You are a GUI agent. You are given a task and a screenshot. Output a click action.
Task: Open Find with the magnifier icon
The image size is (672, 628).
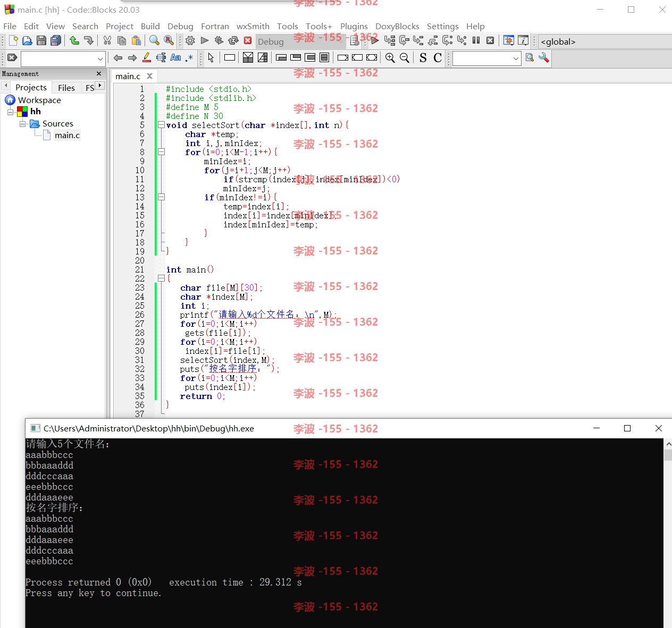pyautogui.click(x=154, y=40)
